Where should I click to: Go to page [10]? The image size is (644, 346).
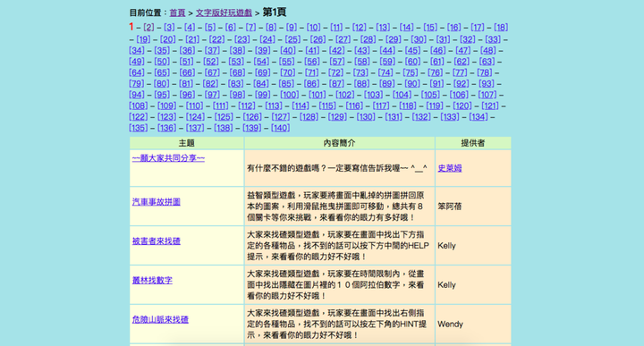click(x=313, y=28)
